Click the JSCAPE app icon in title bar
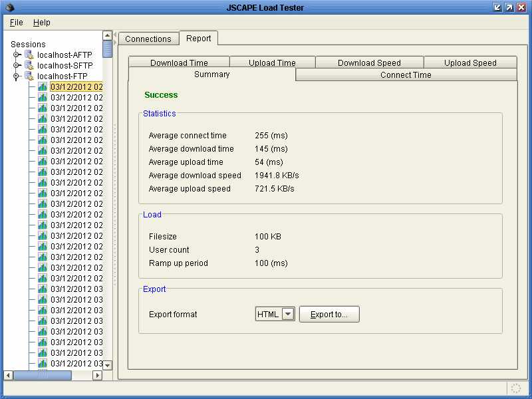 pyautogui.click(x=10, y=7)
